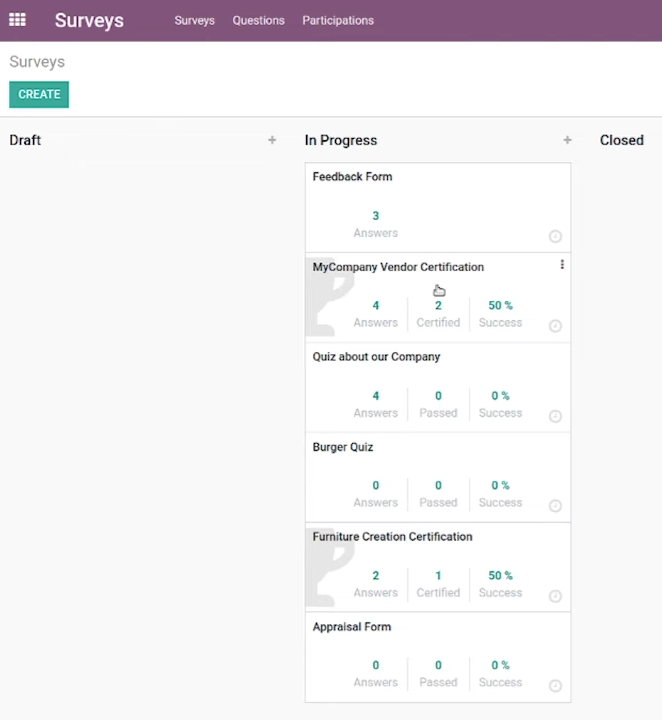View 0 Answers of Burger Quiz

pos(376,494)
